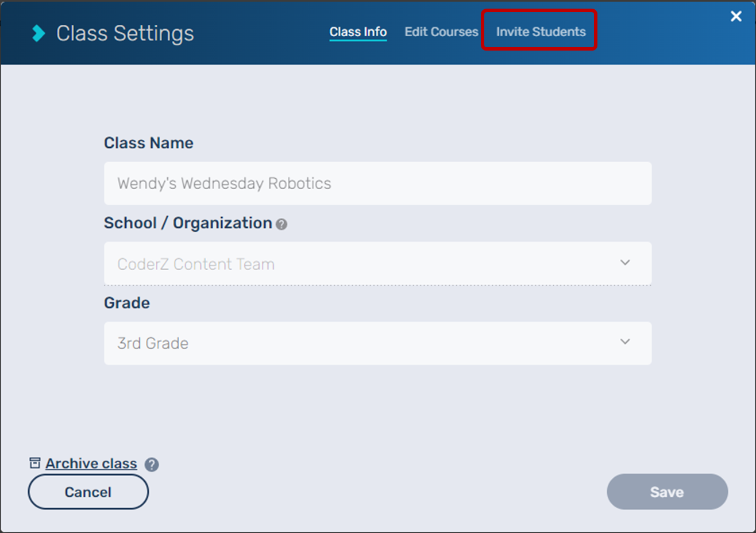Close the Class Settings dialog
This screenshot has width=756, height=533.
click(x=736, y=17)
